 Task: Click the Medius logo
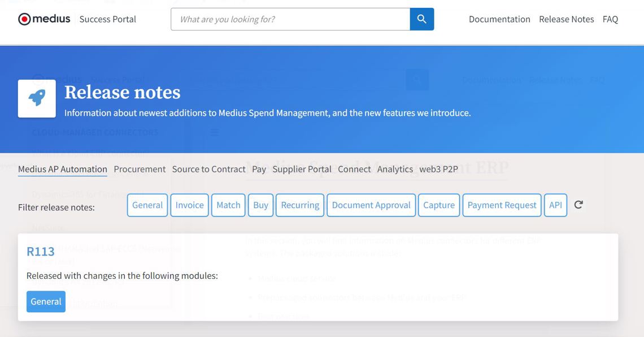(x=45, y=19)
